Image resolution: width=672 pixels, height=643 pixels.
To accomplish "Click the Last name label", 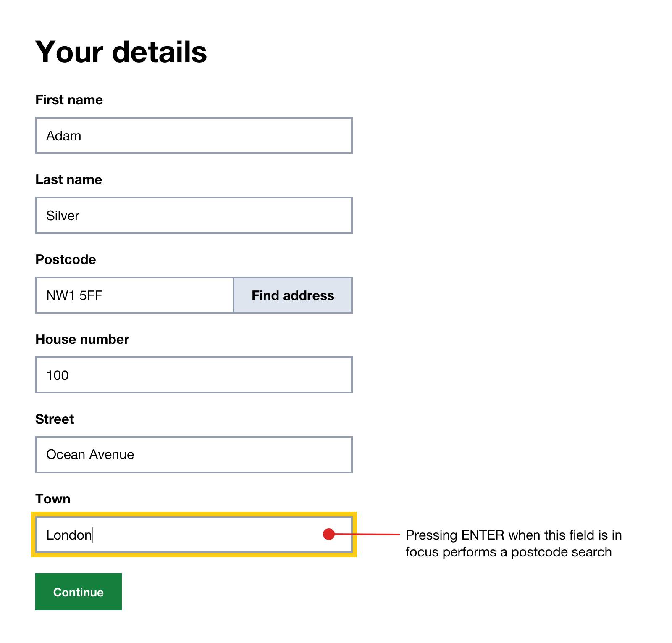I will 68,179.
